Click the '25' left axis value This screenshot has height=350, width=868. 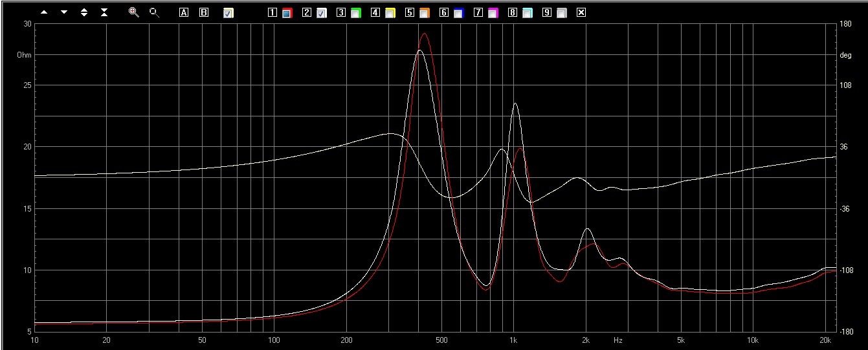pos(27,85)
